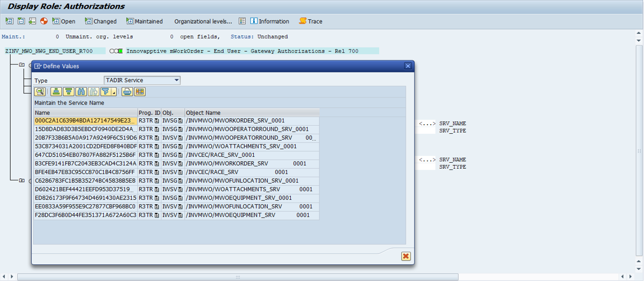Screen dimensions: 644x281
Task: Click the Find binoculars icon
Action: tap(81, 92)
